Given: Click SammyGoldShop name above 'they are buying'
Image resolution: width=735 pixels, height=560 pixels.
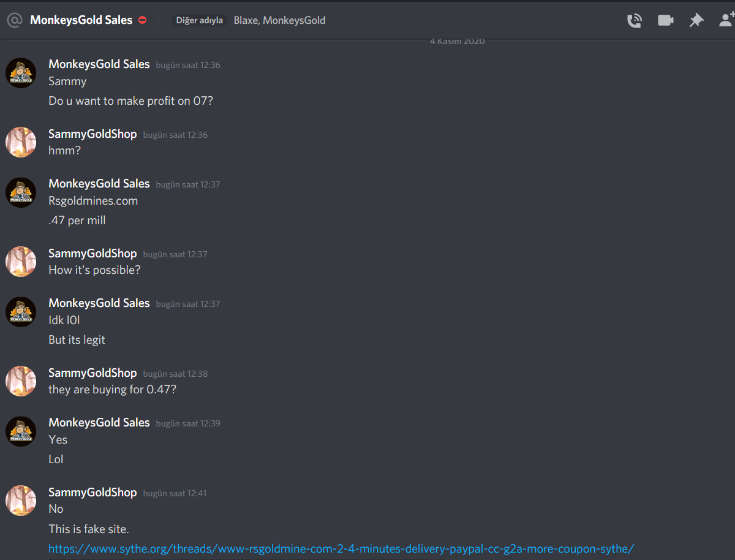Looking at the screenshot, I should click(x=92, y=373).
